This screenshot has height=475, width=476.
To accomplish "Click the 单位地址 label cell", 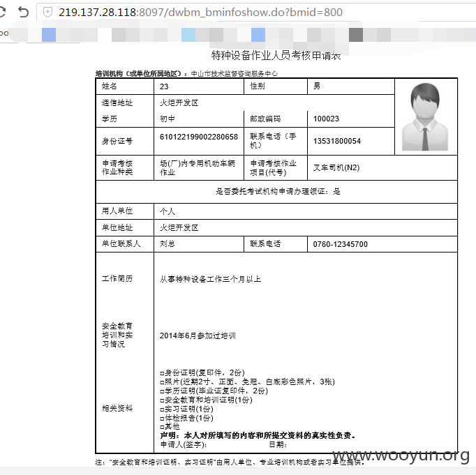I will pyautogui.click(x=125, y=228).
